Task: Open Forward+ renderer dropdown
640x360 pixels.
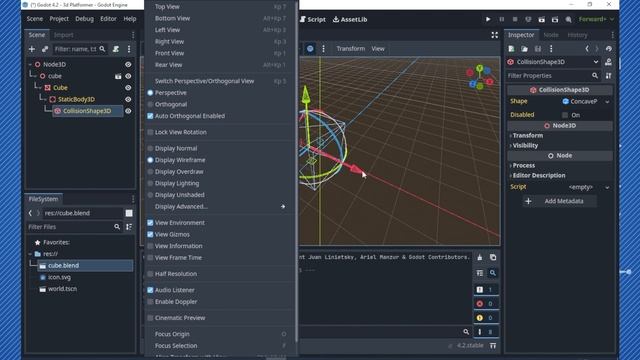Action: 596,19
